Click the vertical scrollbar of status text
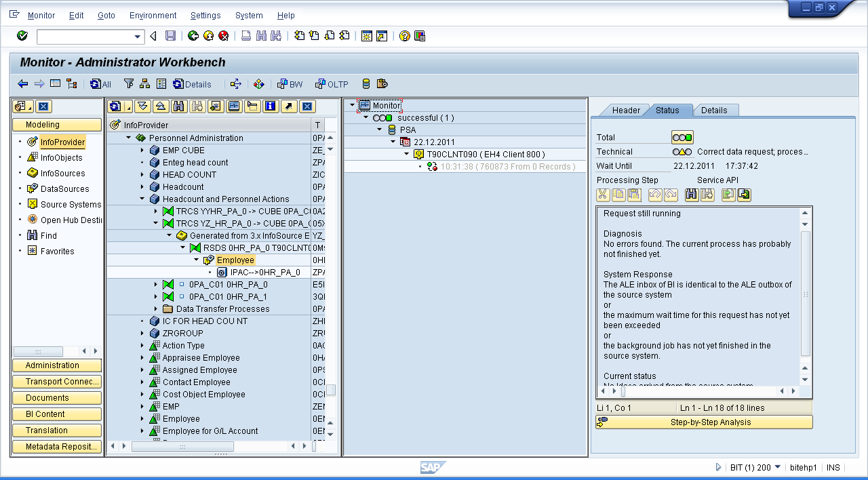The height and width of the screenshot is (480, 868). pos(806,294)
